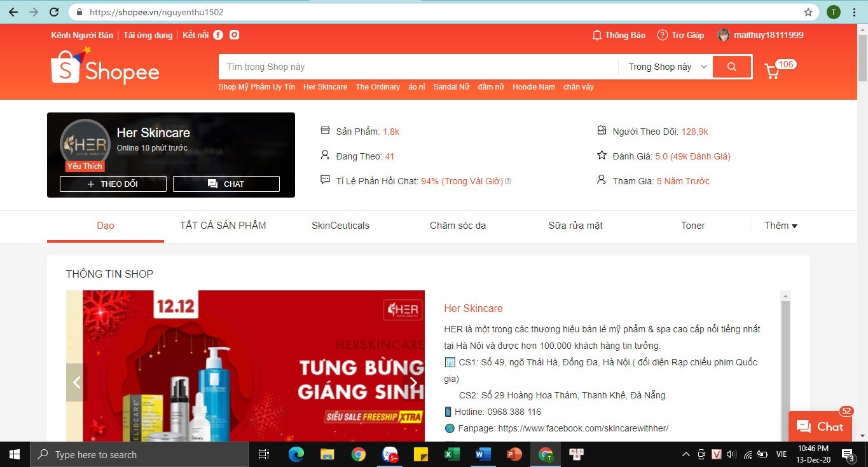The width and height of the screenshot is (868, 467).
Task: Open the Sữa rửa mặt tab
Action: pyautogui.click(x=575, y=226)
